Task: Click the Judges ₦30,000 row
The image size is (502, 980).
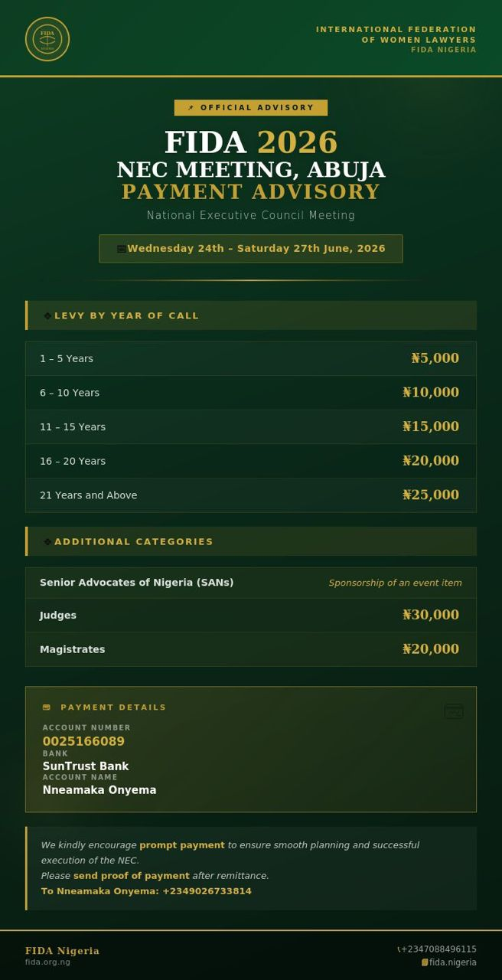Action: coord(251,615)
